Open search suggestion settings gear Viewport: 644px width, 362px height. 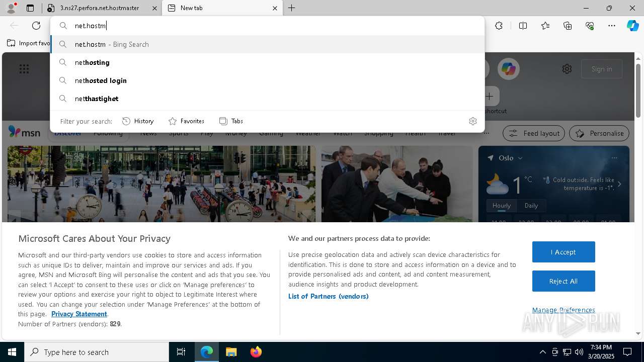(472, 121)
